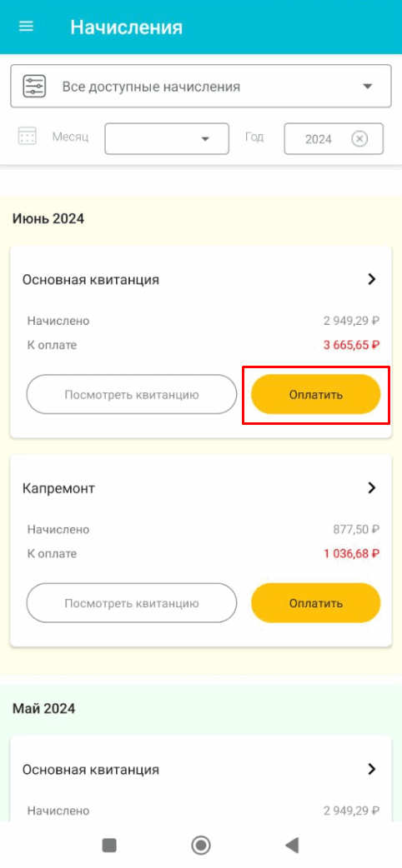Tap the Капремонт card title
Viewport: 402px width, 868px height.
point(58,488)
